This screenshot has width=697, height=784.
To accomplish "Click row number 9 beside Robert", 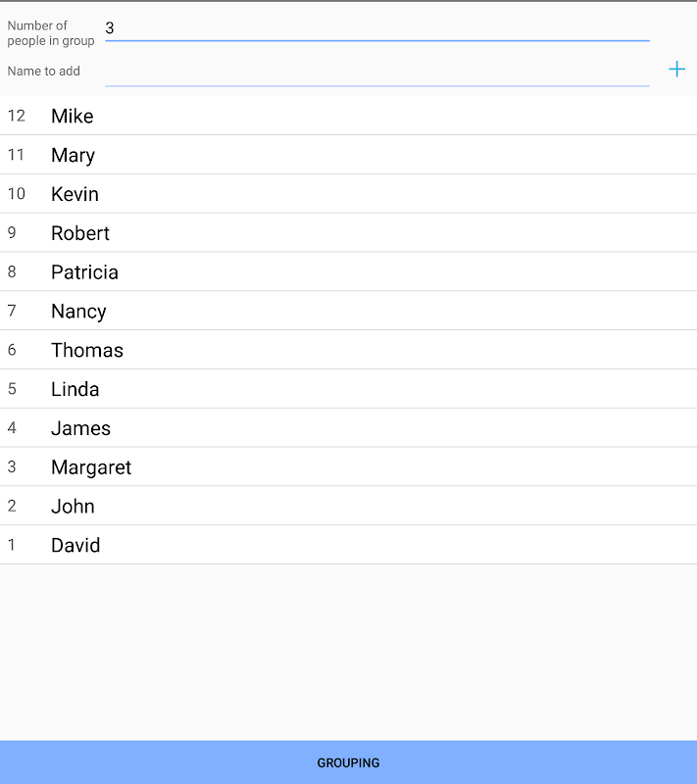I will coord(12,233).
